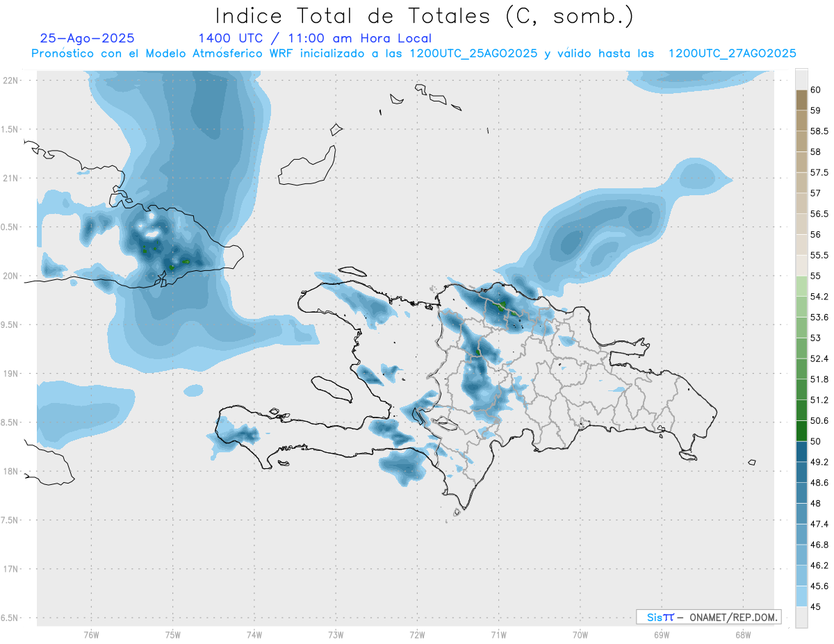Click the '52.4' value on the color scale
834x644 pixels.
[x=819, y=358]
